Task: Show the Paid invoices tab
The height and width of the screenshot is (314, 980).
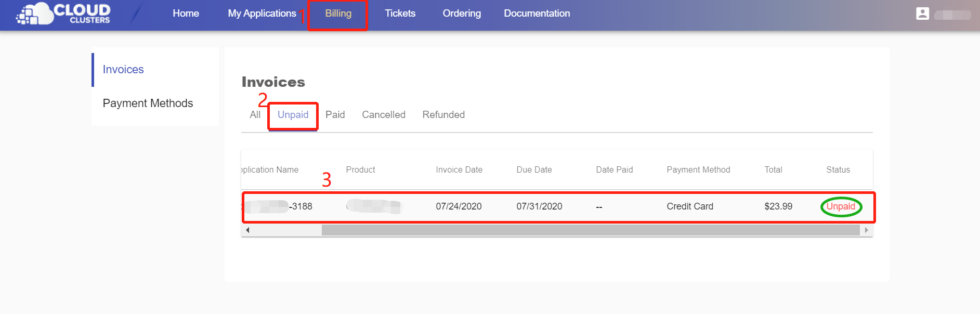Action: tap(335, 115)
